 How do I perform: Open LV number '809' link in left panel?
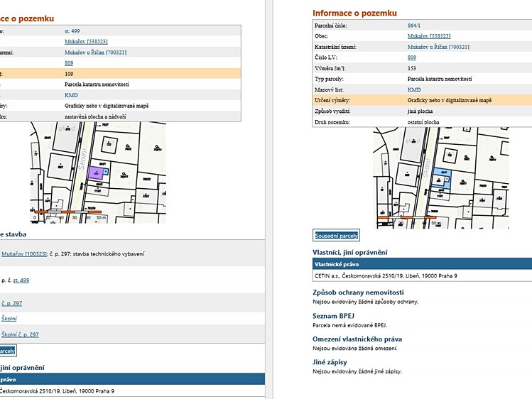click(x=69, y=63)
